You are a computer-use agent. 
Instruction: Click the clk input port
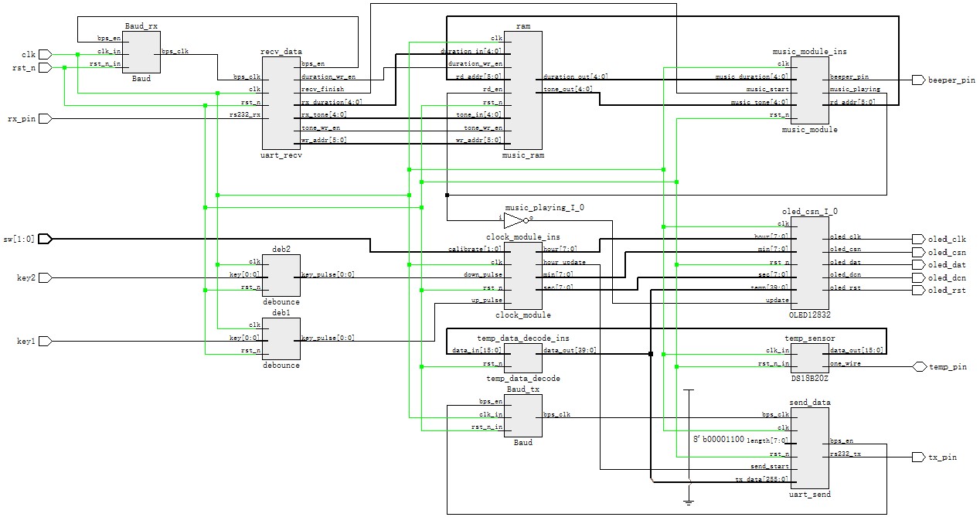(x=45, y=55)
